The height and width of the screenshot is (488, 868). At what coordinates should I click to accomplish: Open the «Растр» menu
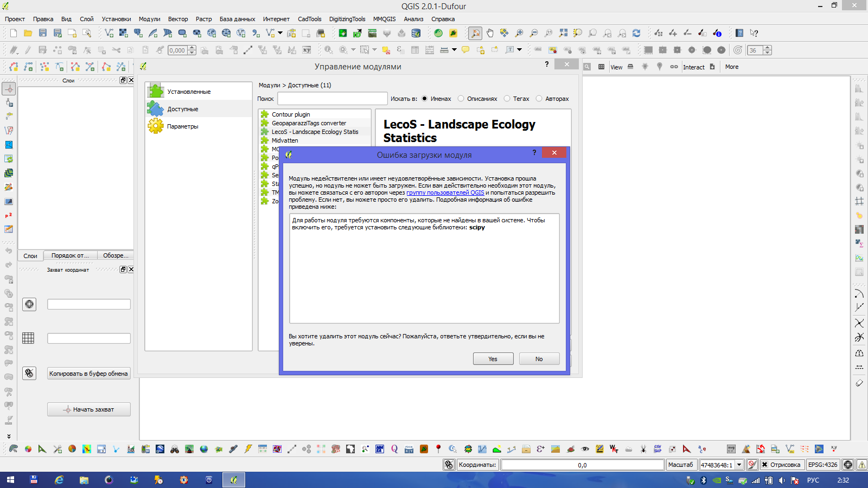[204, 19]
